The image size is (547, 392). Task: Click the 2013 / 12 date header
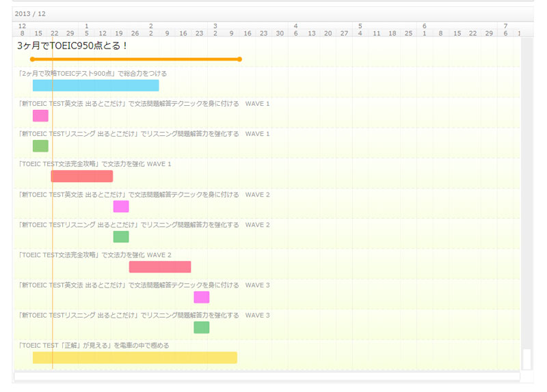[31, 13]
